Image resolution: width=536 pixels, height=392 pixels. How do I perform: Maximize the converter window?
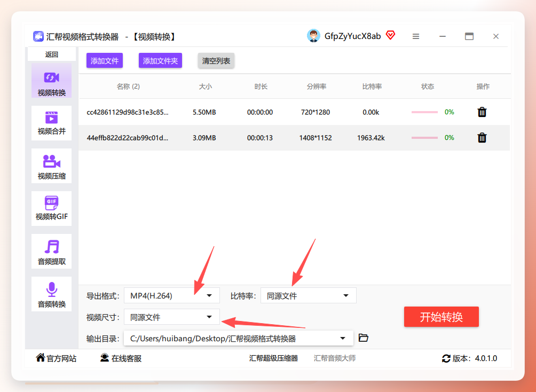click(x=469, y=36)
